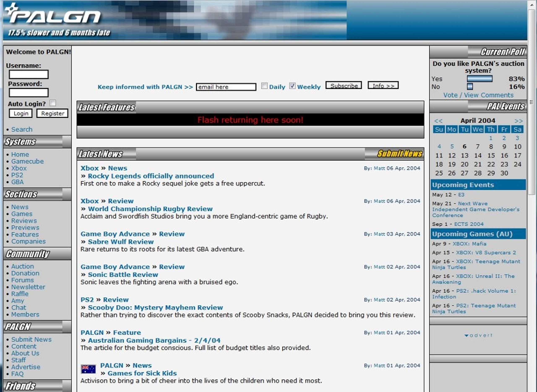Image resolution: width=537 pixels, height=392 pixels.
Task: Click the scrollbar up arrow
Action: click(532, 5)
